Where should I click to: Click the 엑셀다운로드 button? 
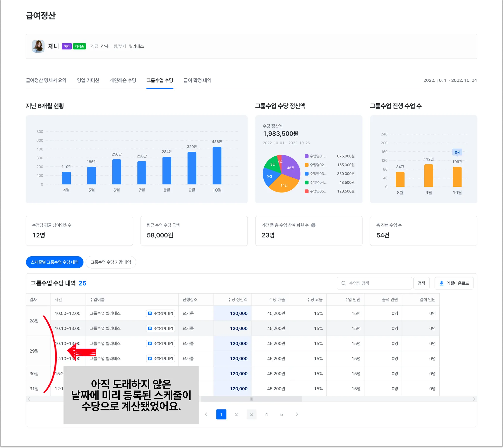[454, 283]
